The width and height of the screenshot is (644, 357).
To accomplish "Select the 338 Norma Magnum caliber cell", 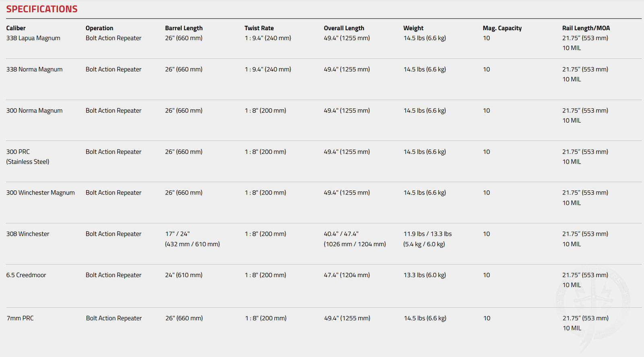I will 34,69.
